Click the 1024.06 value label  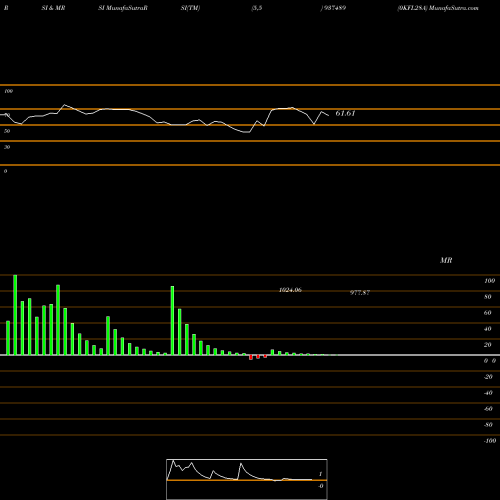pos(290,290)
